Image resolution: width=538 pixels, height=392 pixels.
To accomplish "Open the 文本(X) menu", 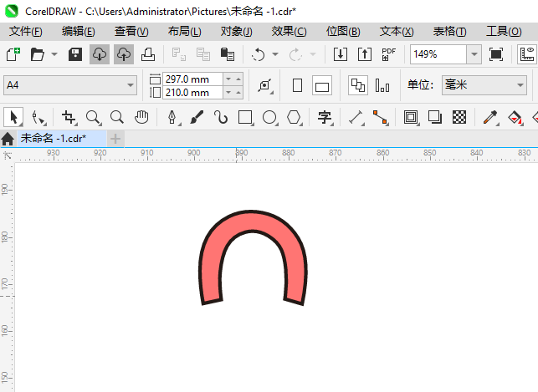I will [x=397, y=32].
